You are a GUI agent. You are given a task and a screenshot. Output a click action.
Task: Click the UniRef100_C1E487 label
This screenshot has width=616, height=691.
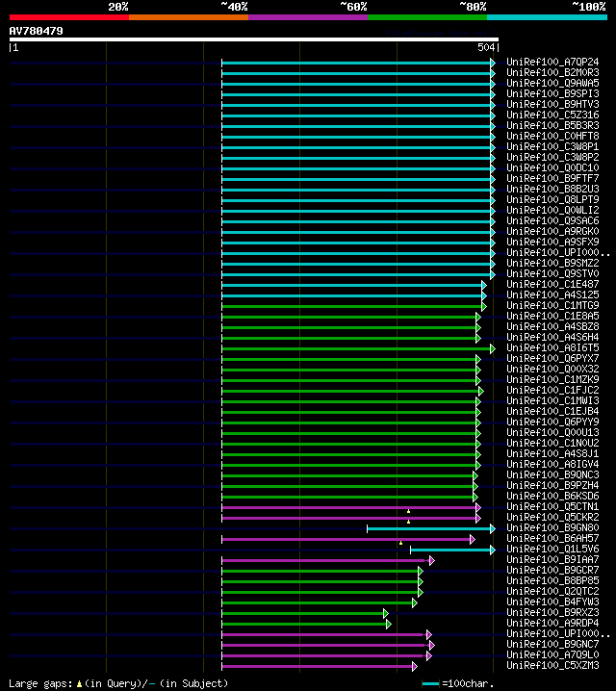coord(552,284)
